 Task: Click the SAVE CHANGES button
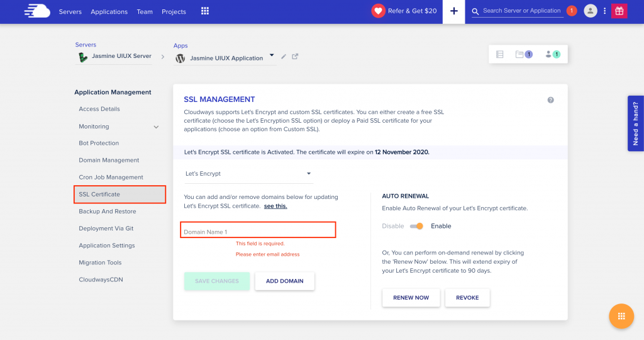217,281
